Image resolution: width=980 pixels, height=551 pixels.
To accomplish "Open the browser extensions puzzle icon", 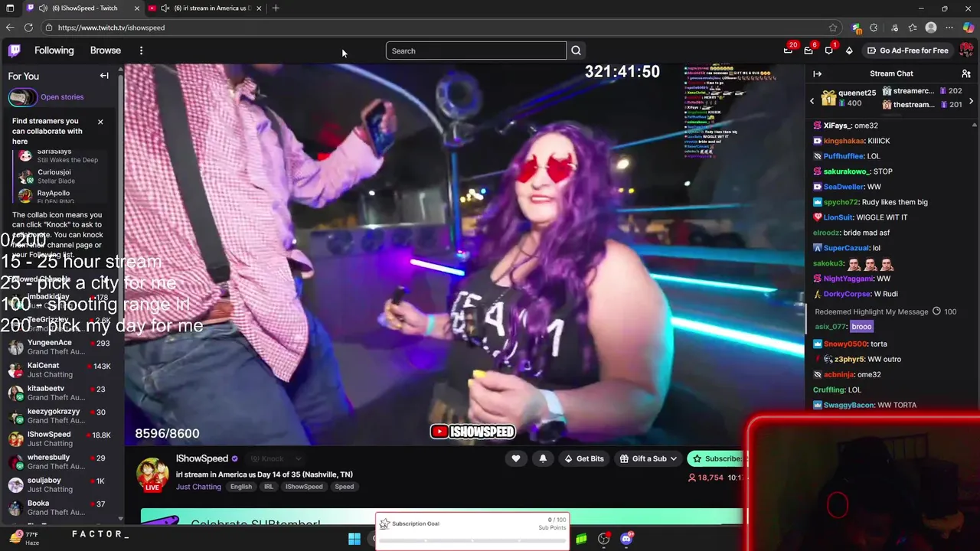I will point(874,28).
